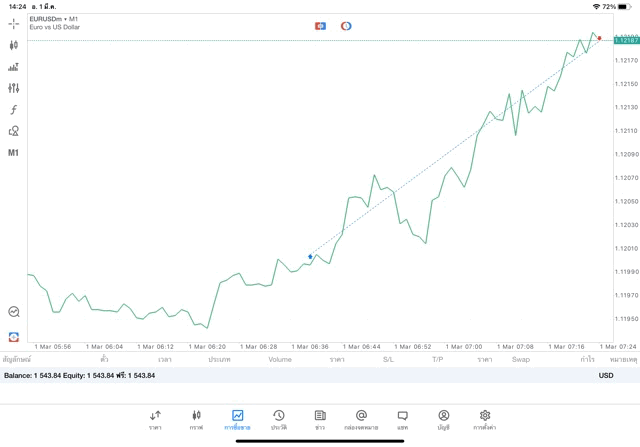This screenshot has width=640, height=447.
Task: Open the red-blue trade panel icon at top
Action: pyautogui.click(x=320, y=26)
